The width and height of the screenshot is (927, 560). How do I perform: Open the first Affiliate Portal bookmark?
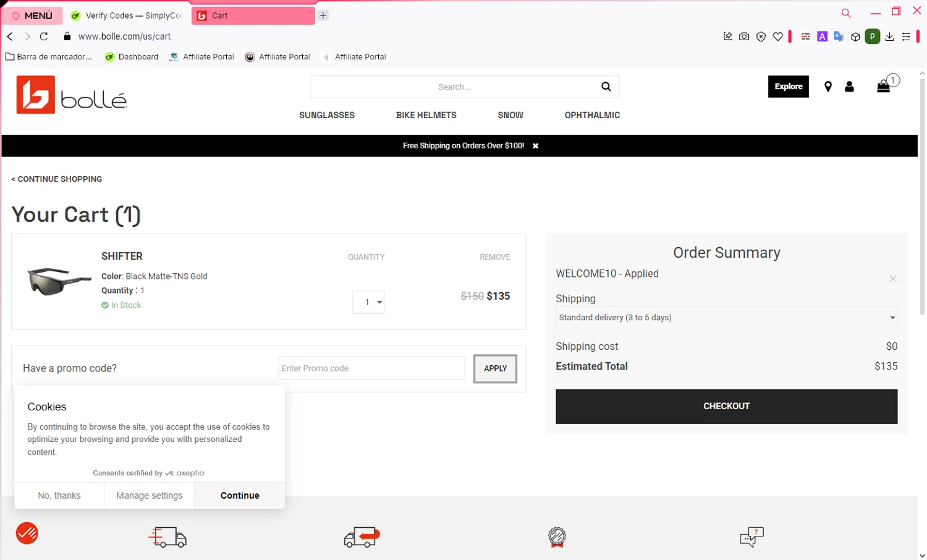point(202,57)
